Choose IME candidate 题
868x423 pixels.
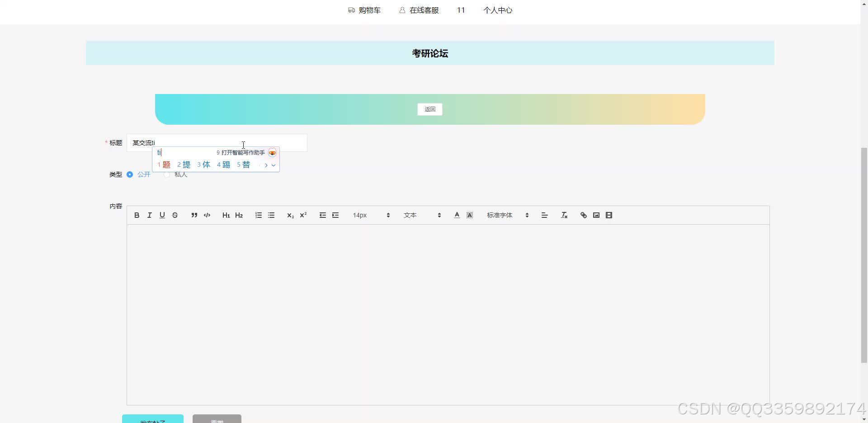click(164, 165)
